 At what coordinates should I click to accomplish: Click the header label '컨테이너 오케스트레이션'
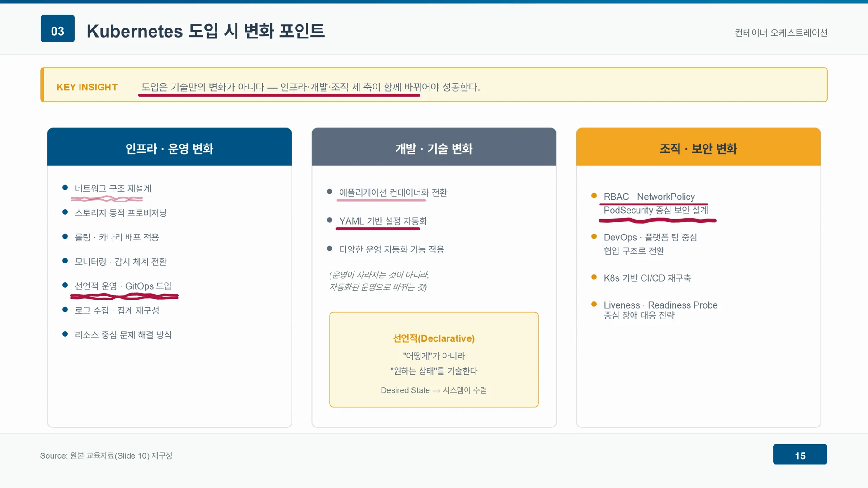click(x=781, y=33)
